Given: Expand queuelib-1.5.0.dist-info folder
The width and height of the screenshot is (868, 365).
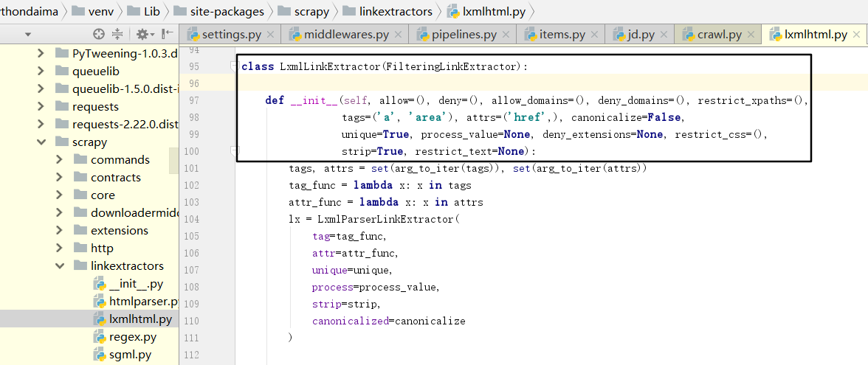Looking at the screenshot, I should [x=41, y=88].
